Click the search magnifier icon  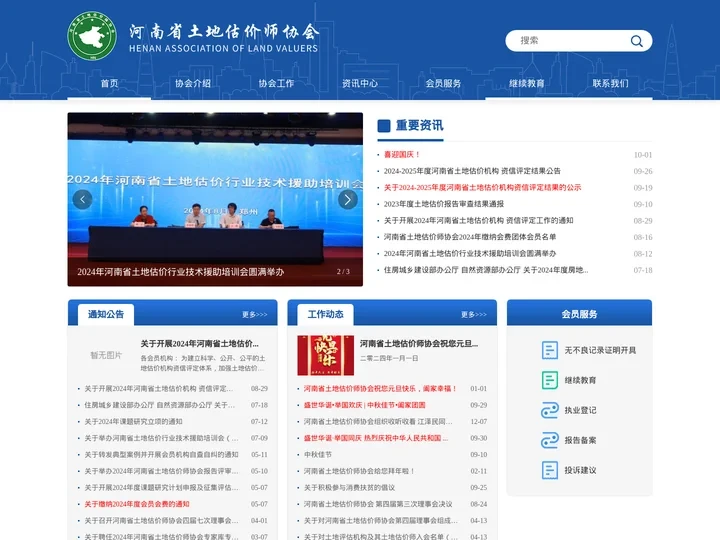click(636, 41)
